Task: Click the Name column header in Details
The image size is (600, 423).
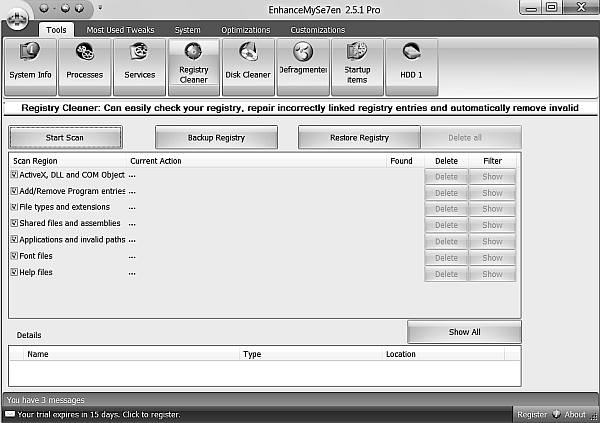Action: point(131,354)
